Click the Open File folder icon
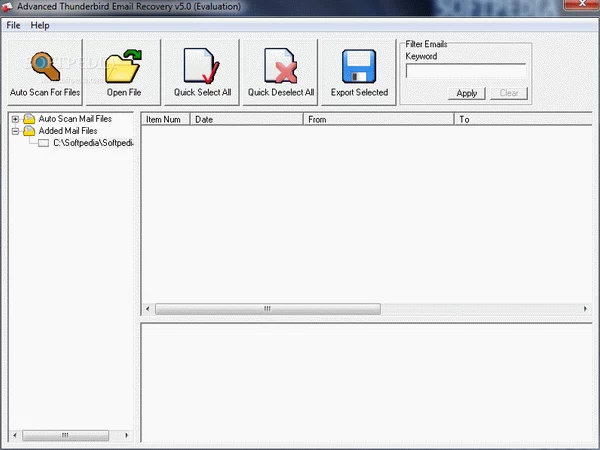This screenshot has height=450, width=600. click(x=123, y=66)
